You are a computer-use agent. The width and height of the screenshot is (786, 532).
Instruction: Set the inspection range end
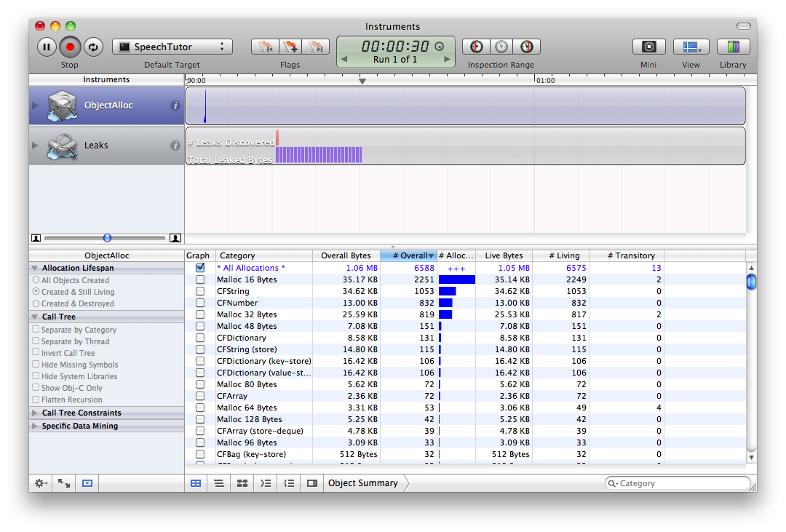click(x=526, y=47)
